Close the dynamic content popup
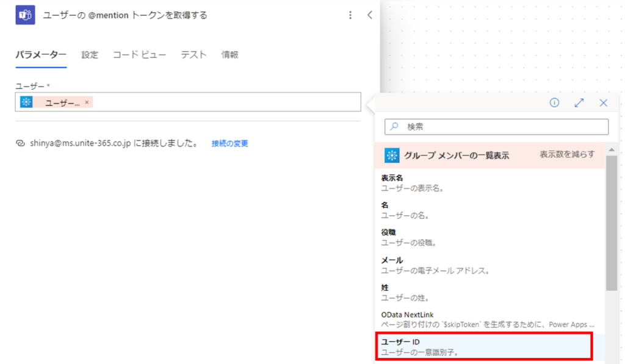The width and height of the screenshot is (625, 364). [x=603, y=103]
